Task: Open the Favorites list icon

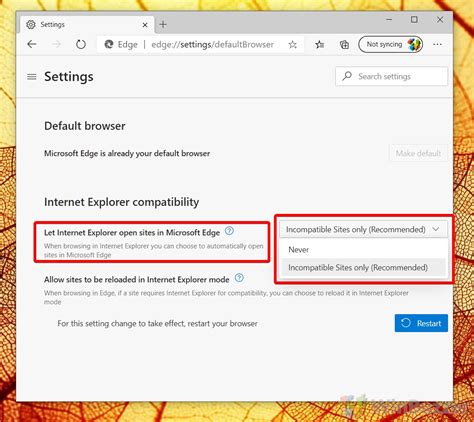Action: (x=320, y=44)
